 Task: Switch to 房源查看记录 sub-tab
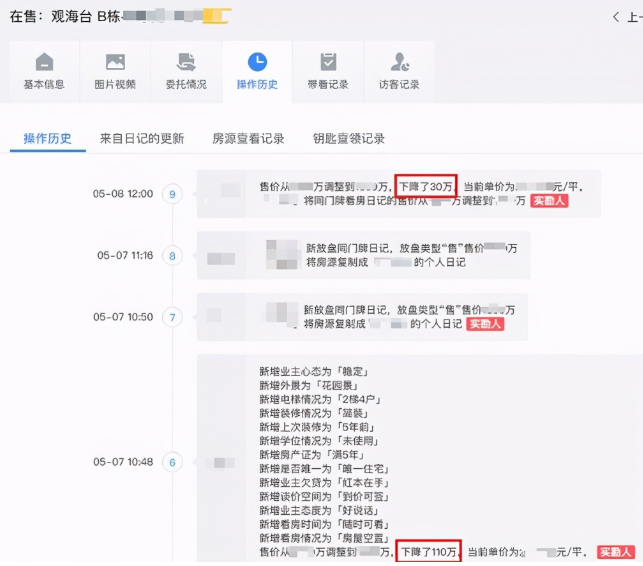pyautogui.click(x=248, y=138)
